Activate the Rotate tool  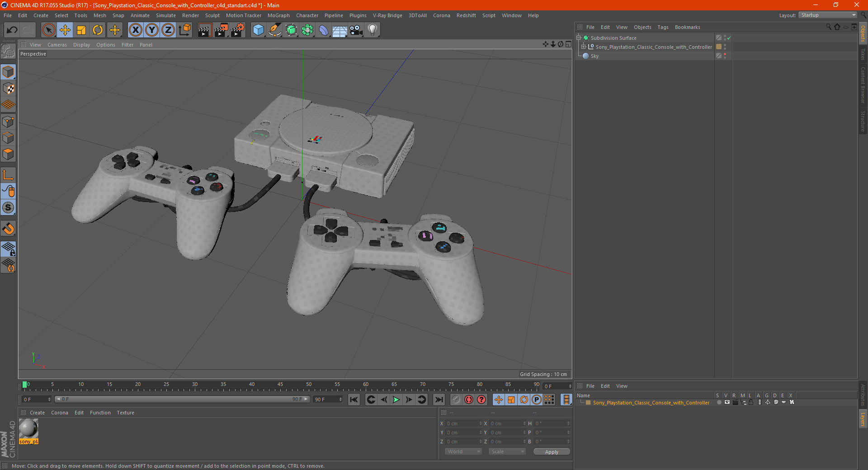pos(98,30)
